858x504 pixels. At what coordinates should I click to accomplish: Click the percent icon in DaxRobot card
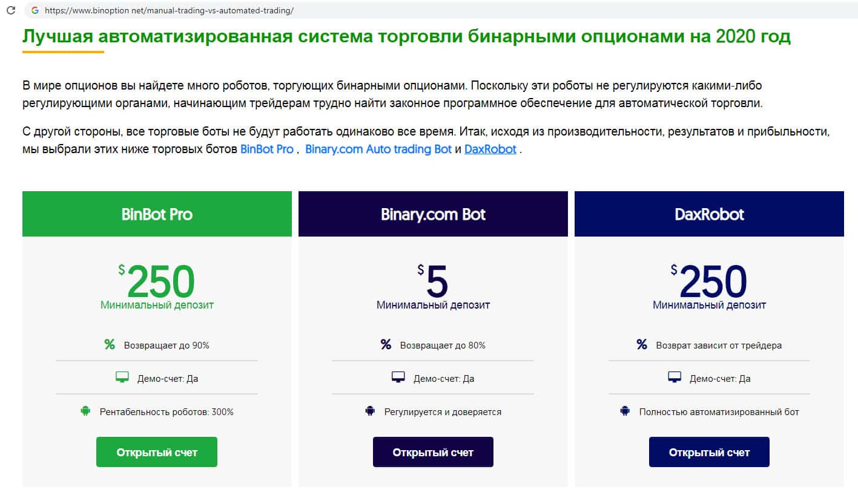click(x=642, y=345)
